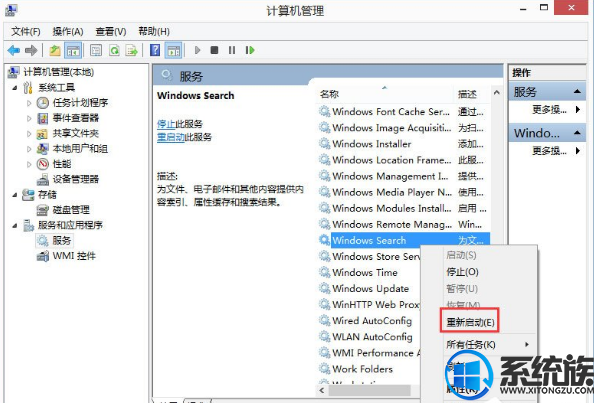Click the Start service play icon
594x403 pixels.
(197, 50)
